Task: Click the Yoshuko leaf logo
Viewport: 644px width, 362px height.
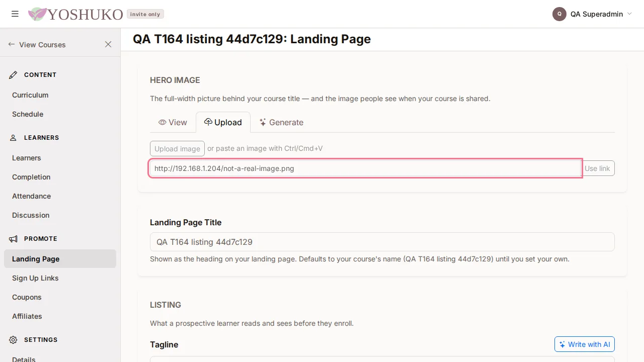Action: click(x=37, y=14)
